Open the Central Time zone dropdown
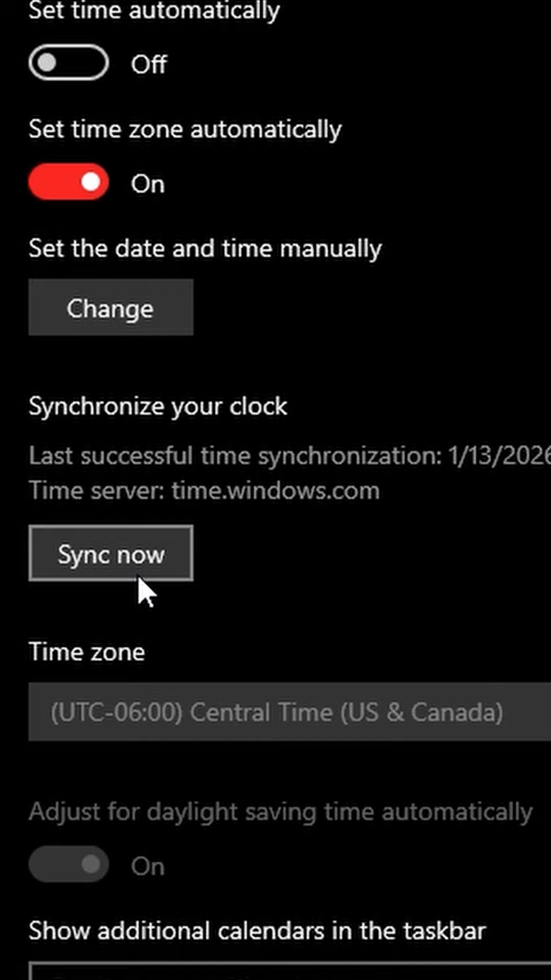Image resolution: width=551 pixels, height=980 pixels. (289, 712)
